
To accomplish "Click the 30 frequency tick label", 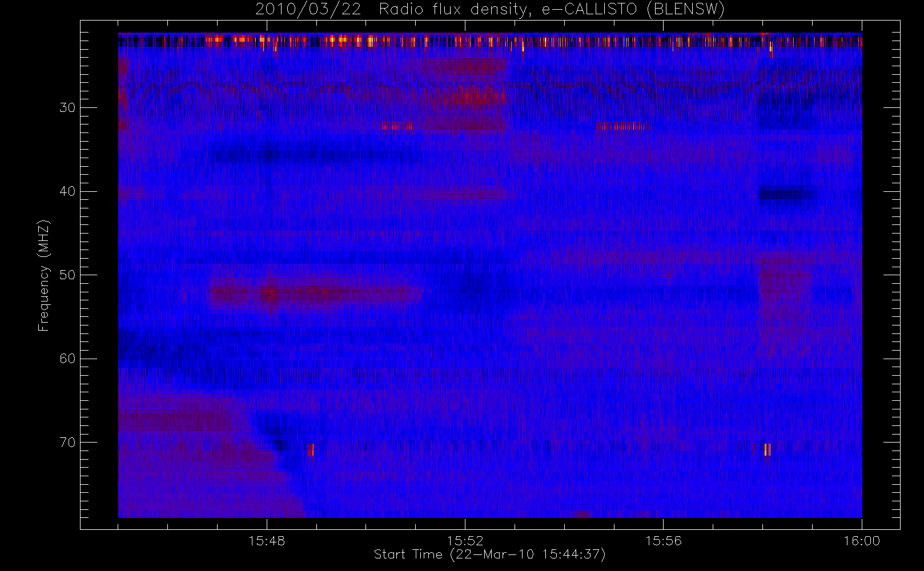I will click(x=67, y=108).
